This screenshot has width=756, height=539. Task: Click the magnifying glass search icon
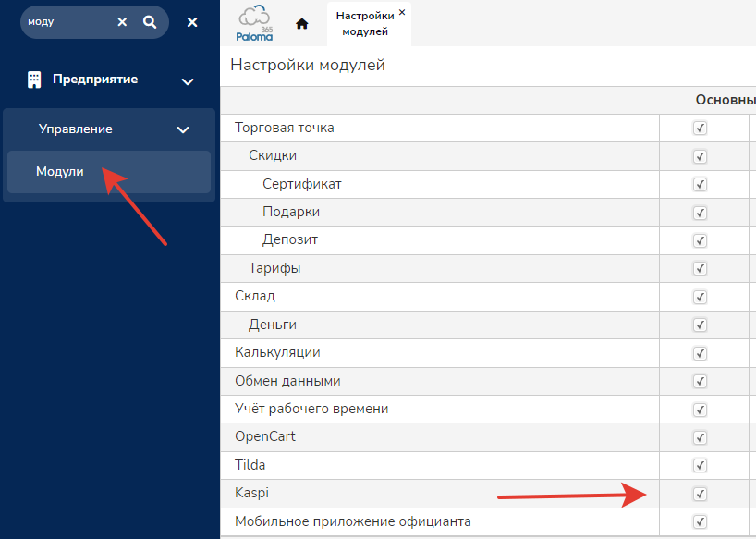[150, 22]
